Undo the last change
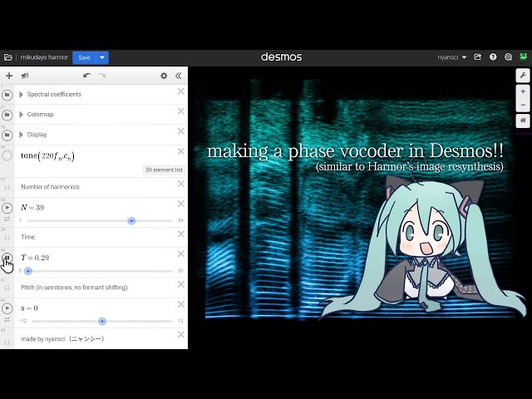This screenshot has height=399, width=532. (x=87, y=76)
